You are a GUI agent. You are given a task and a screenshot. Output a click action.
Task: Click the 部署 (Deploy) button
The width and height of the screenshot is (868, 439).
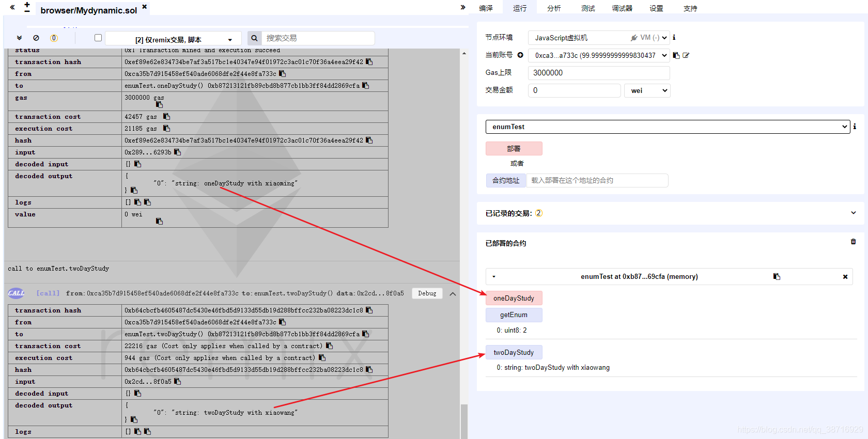pyautogui.click(x=514, y=149)
